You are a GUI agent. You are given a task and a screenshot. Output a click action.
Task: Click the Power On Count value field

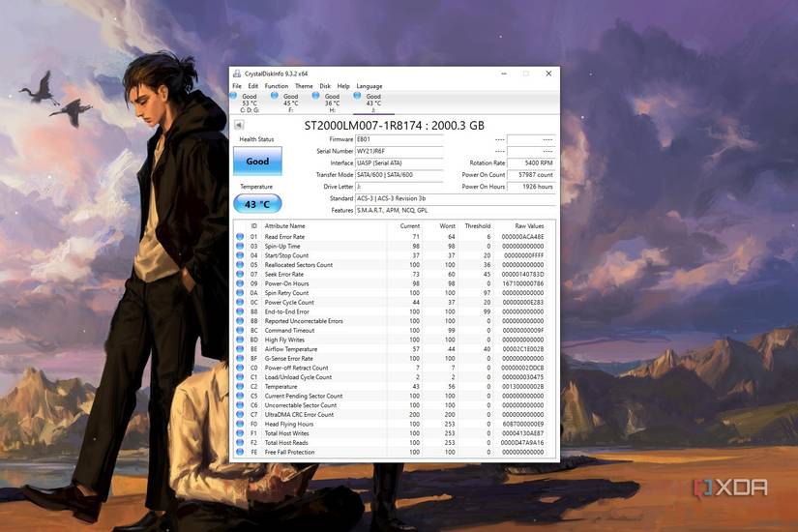click(531, 175)
